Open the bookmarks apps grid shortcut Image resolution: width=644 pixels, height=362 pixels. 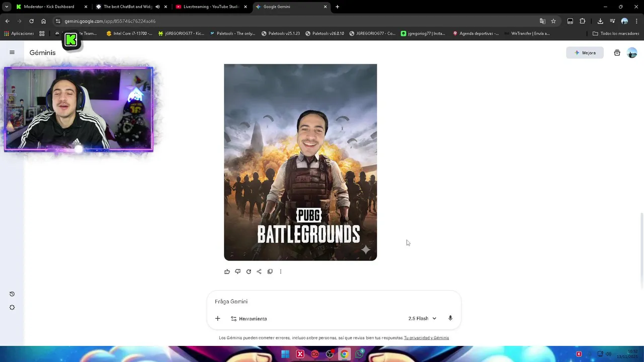point(42,34)
